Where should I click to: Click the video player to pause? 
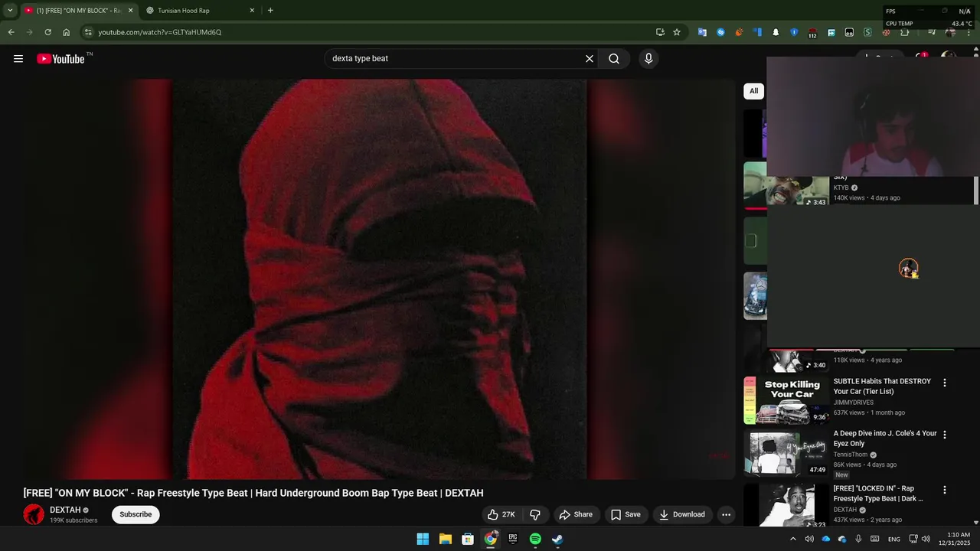click(x=379, y=279)
